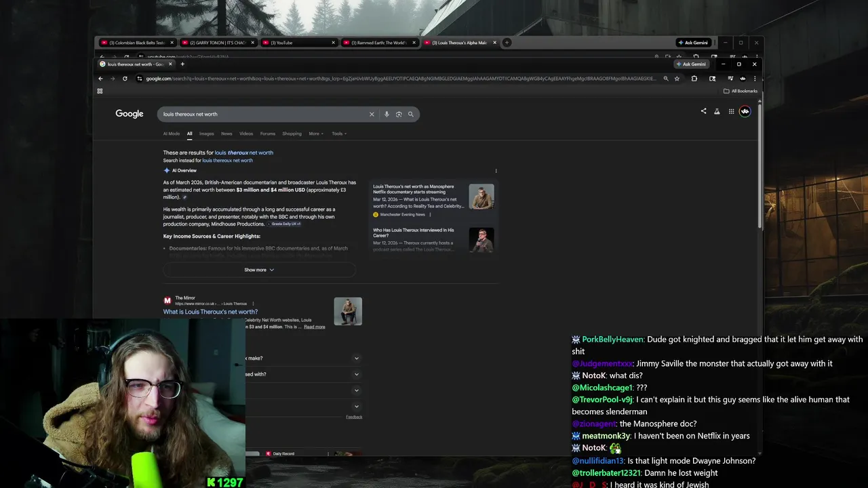
Task: Select the Images results tab
Action: [207, 134]
